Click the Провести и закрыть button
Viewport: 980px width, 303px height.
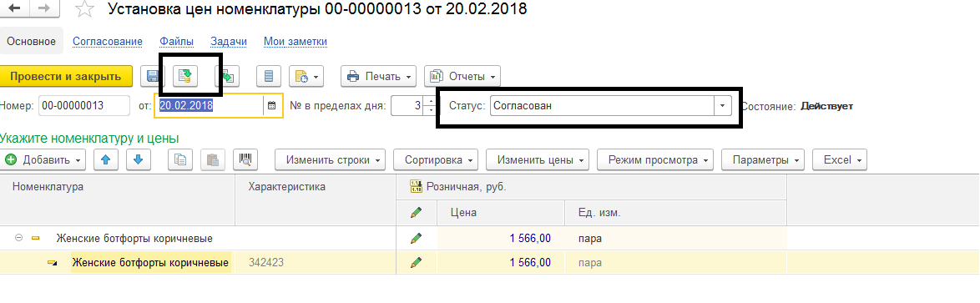point(66,77)
